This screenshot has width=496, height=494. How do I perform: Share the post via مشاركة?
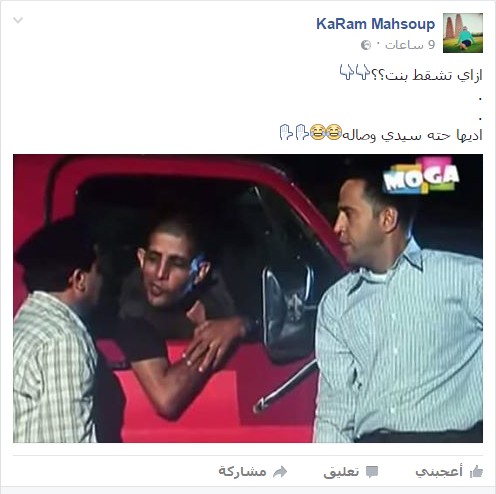click(242, 472)
